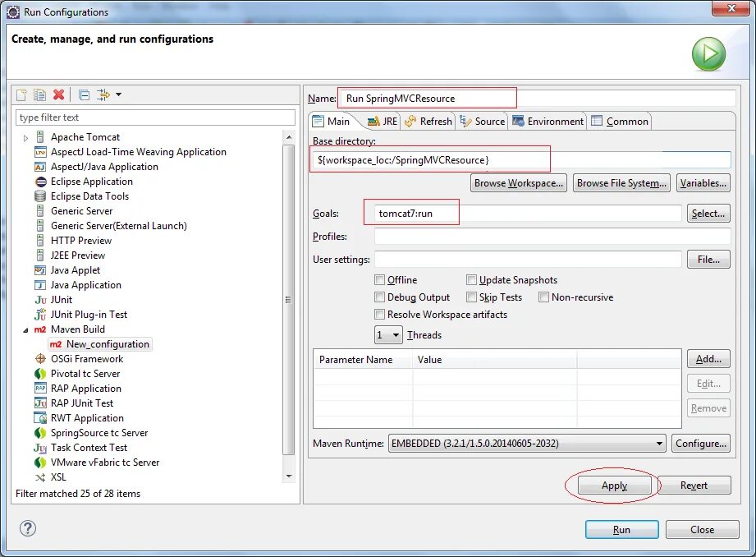This screenshot has width=756, height=557.
Task: Click the tree scrollbar down arrow
Action: pyautogui.click(x=289, y=476)
